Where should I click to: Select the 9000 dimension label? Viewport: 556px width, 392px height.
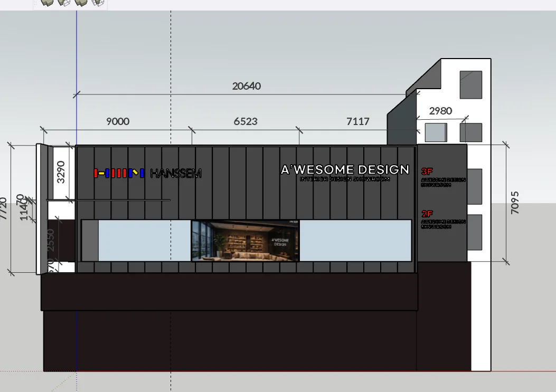click(118, 121)
